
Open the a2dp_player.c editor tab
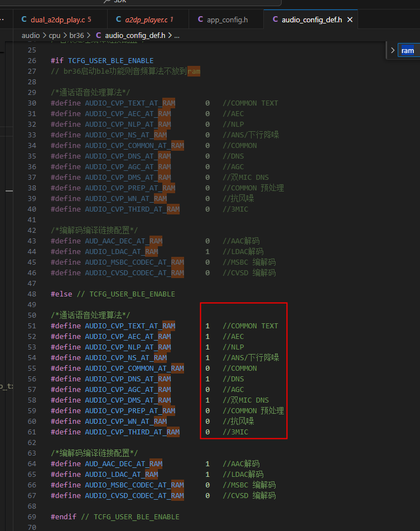coord(148,20)
